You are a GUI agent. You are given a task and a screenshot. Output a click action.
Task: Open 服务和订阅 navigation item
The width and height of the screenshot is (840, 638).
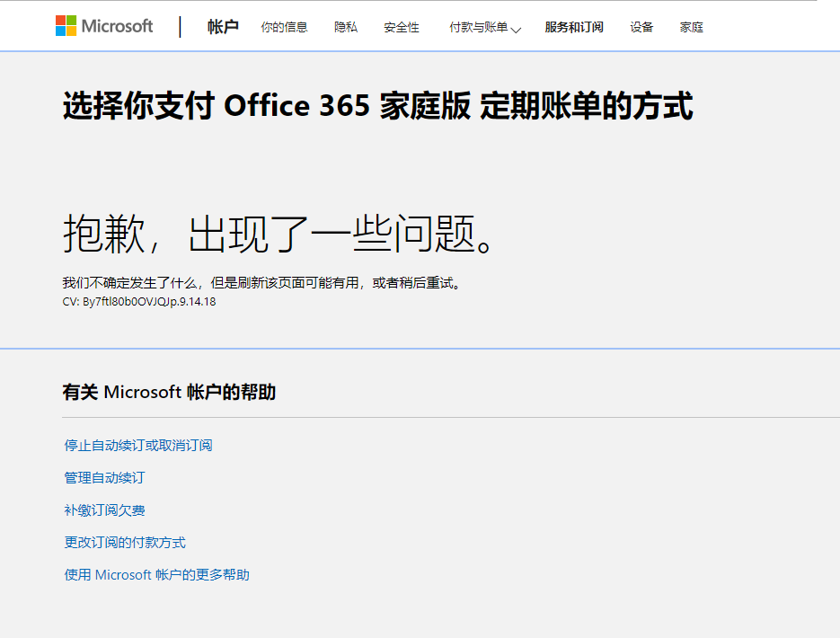(574, 27)
